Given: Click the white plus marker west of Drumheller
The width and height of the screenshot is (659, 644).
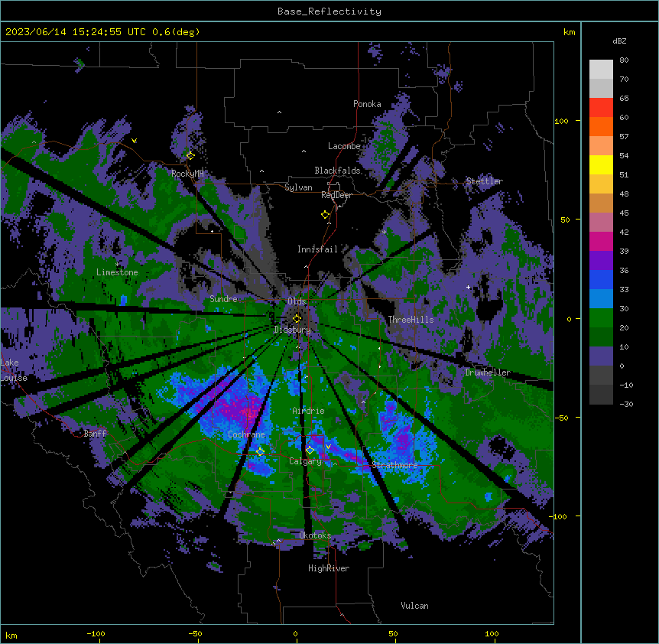Looking at the screenshot, I should click(468, 287).
